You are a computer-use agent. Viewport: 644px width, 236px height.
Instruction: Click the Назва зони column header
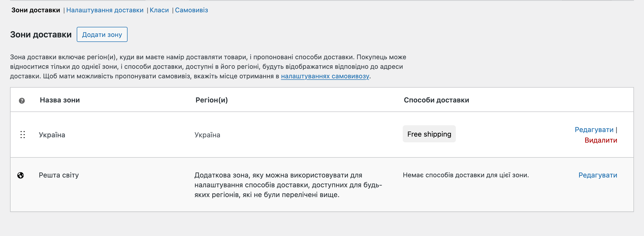click(x=60, y=100)
